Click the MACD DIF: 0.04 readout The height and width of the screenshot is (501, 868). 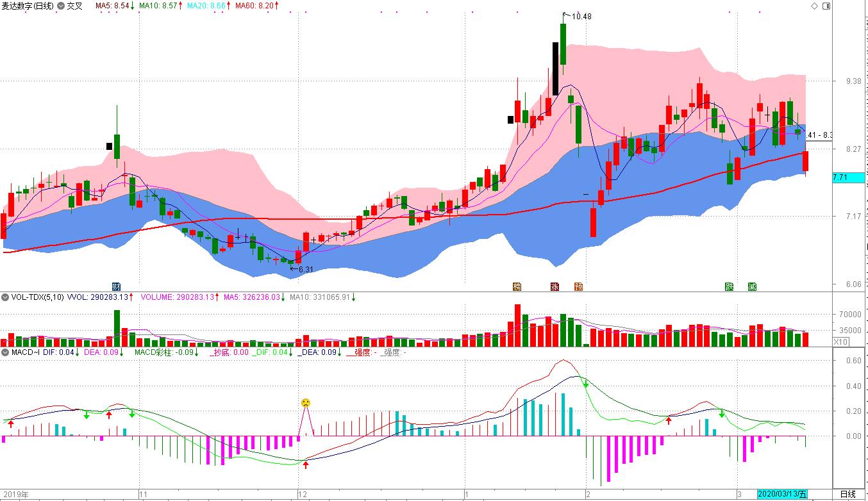(59, 352)
